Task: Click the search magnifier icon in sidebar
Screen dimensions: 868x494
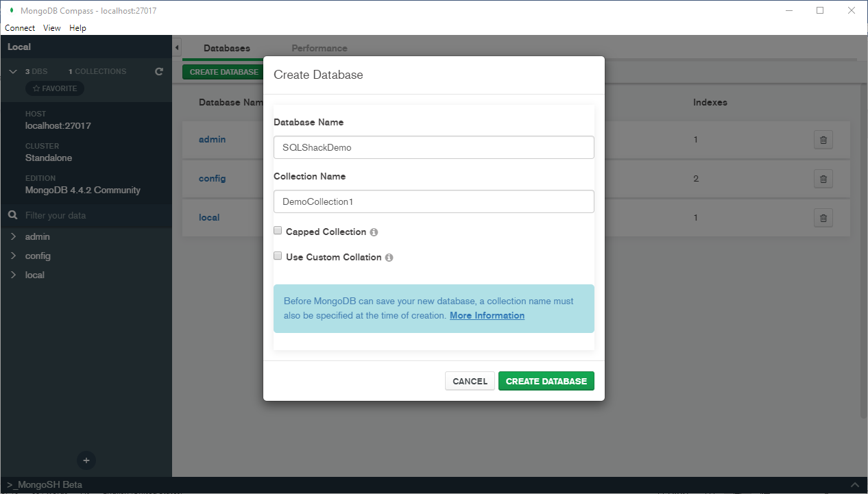Action: (x=12, y=215)
